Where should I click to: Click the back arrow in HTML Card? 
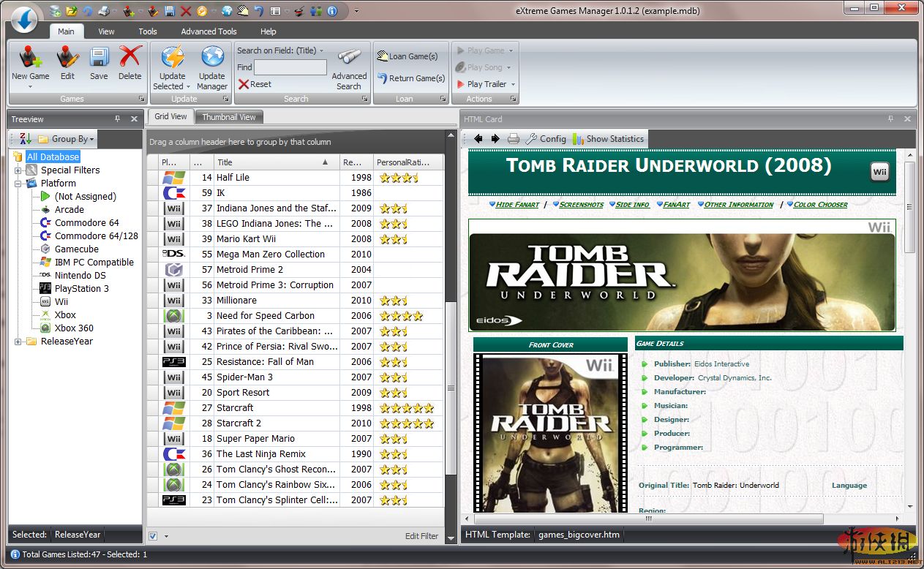[x=478, y=139]
